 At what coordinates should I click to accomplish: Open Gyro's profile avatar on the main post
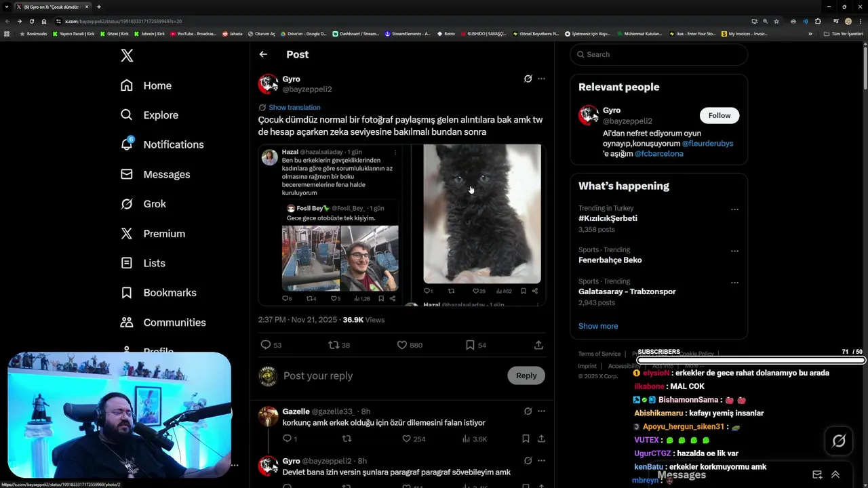[268, 84]
